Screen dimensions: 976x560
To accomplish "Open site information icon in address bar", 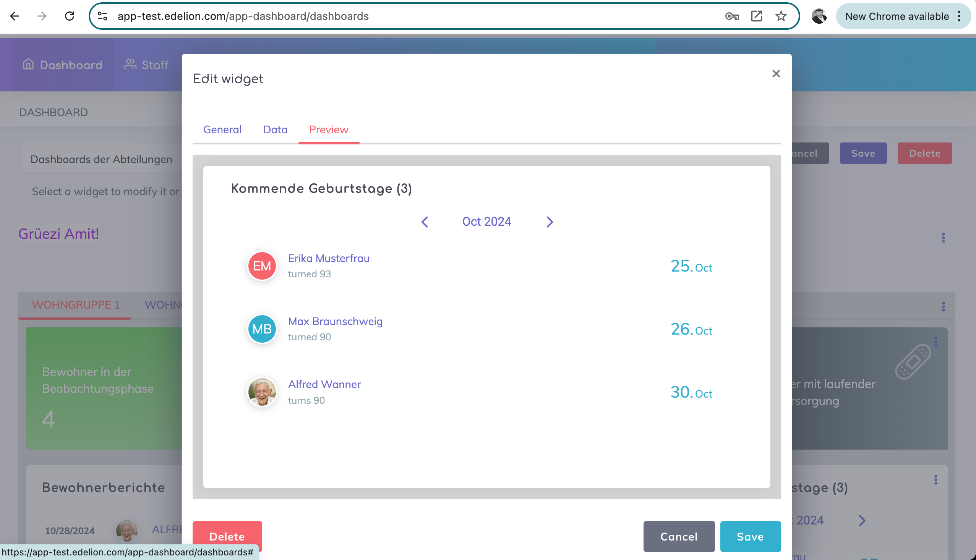I will pyautogui.click(x=102, y=16).
